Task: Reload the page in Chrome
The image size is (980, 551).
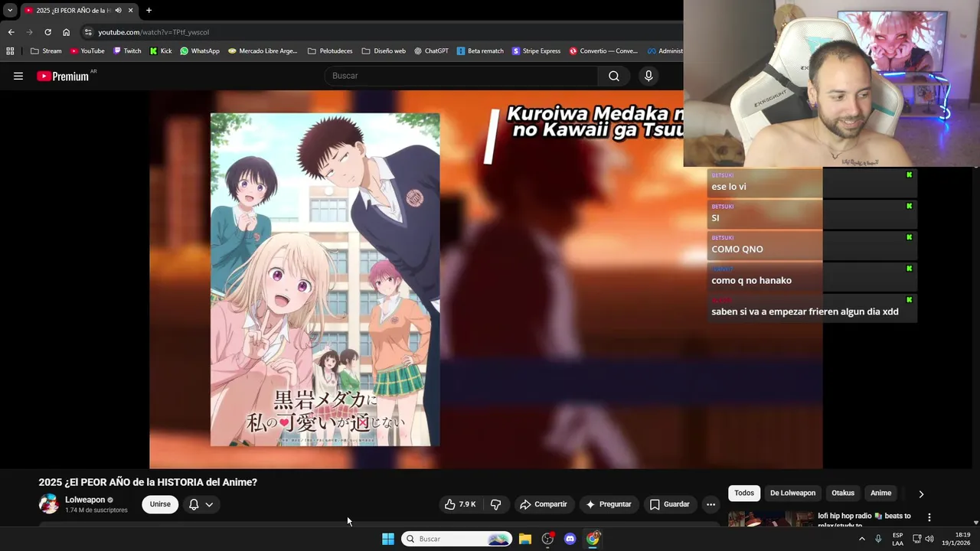Action: point(47,32)
